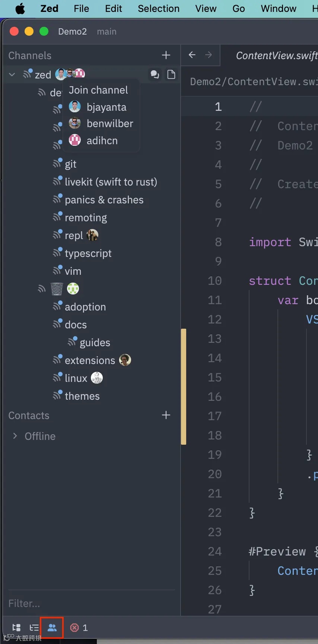Click the Demo2 project name in title bar

tap(72, 32)
